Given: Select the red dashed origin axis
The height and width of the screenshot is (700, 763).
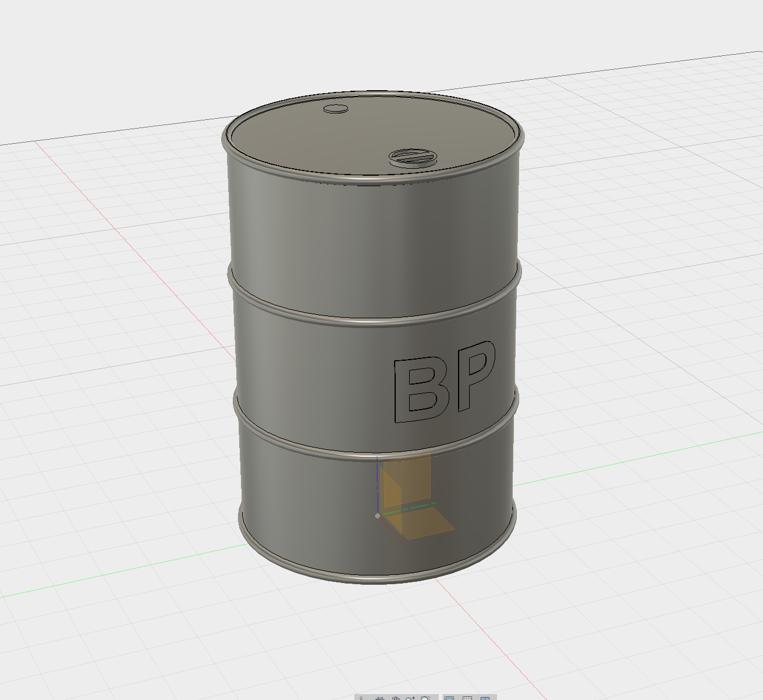Looking at the screenshot, I should point(392,531).
